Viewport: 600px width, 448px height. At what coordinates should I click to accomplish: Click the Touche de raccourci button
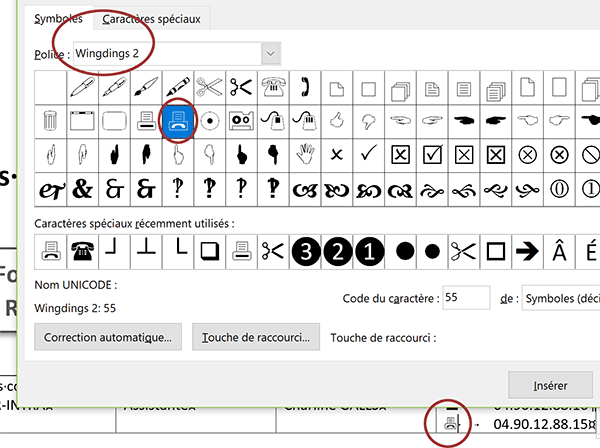(x=256, y=337)
